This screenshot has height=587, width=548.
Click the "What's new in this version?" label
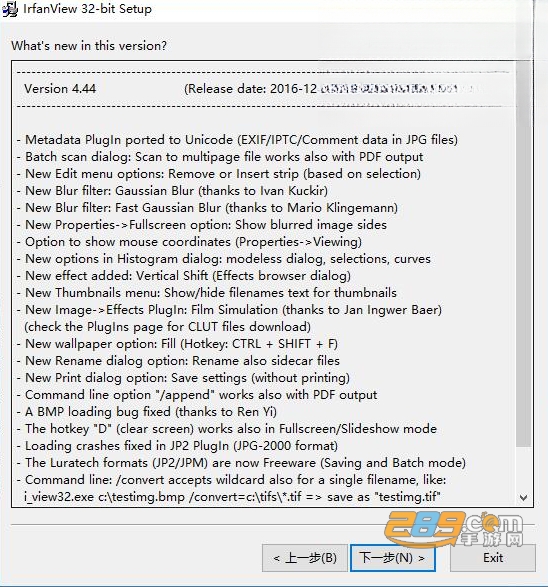point(89,46)
